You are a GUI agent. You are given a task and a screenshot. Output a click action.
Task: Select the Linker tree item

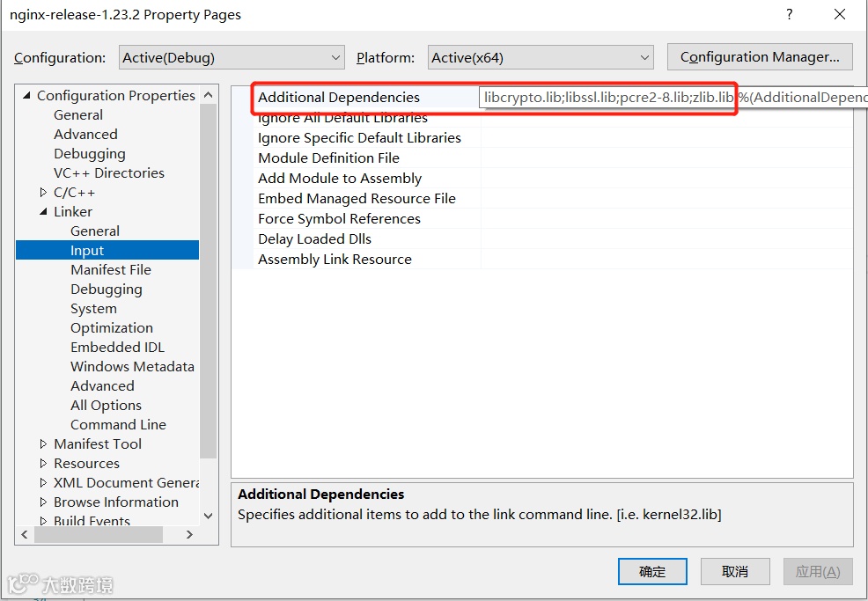click(72, 212)
